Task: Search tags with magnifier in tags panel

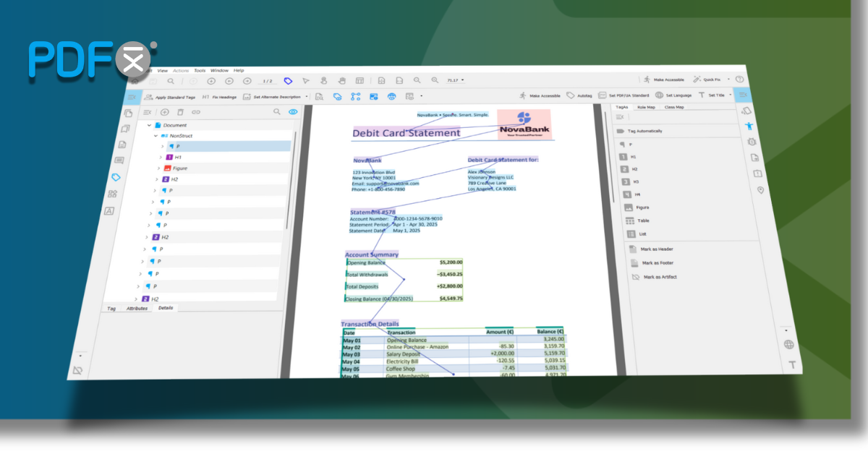Action: point(276,112)
